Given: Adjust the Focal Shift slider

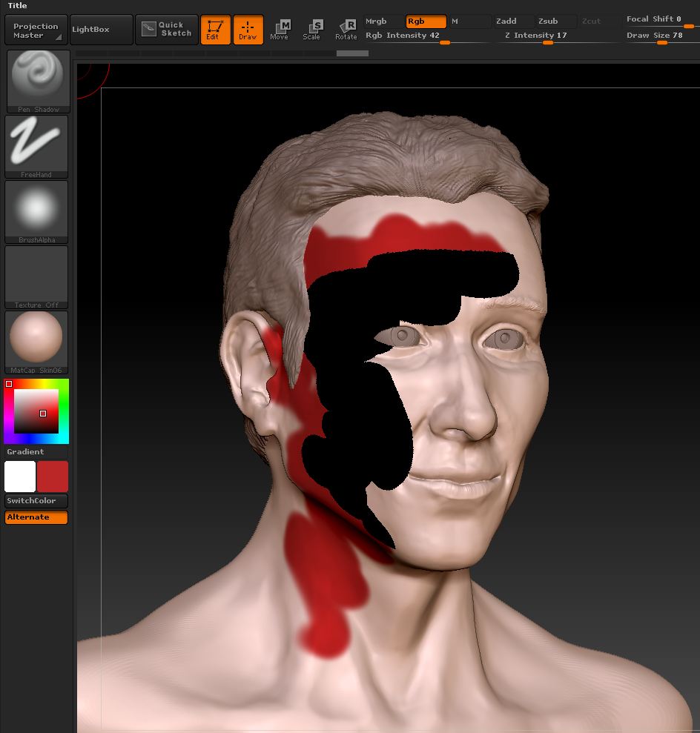Looking at the screenshot, I should (663, 21).
